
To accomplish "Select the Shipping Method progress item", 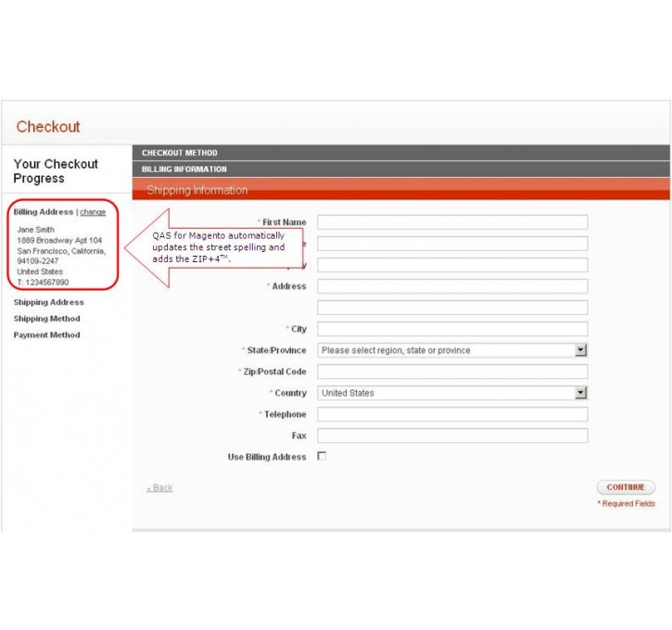I will [46, 319].
